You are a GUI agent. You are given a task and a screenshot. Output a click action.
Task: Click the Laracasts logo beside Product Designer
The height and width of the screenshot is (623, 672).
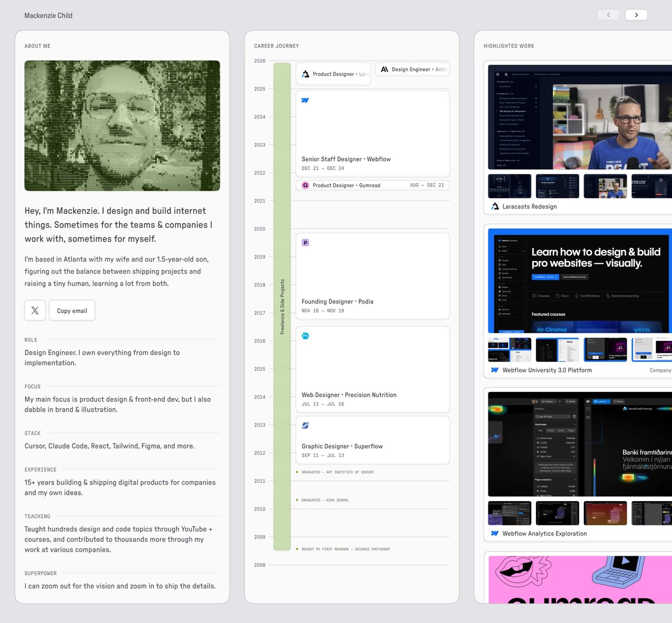click(x=306, y=74)
